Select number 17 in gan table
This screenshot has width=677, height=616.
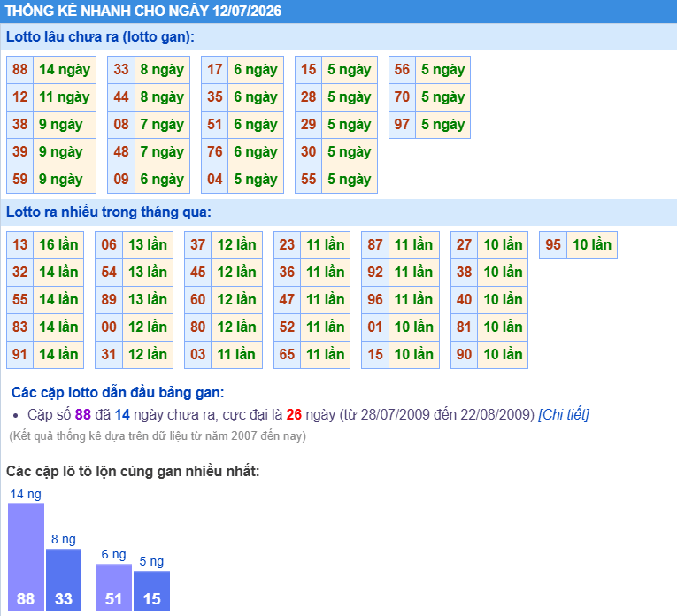(x=214, y=70)
